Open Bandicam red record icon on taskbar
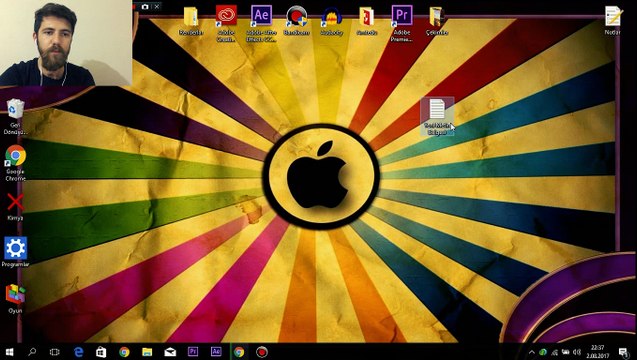The width and height of the screenshot is (637, 360). click(x=262, y=352)
